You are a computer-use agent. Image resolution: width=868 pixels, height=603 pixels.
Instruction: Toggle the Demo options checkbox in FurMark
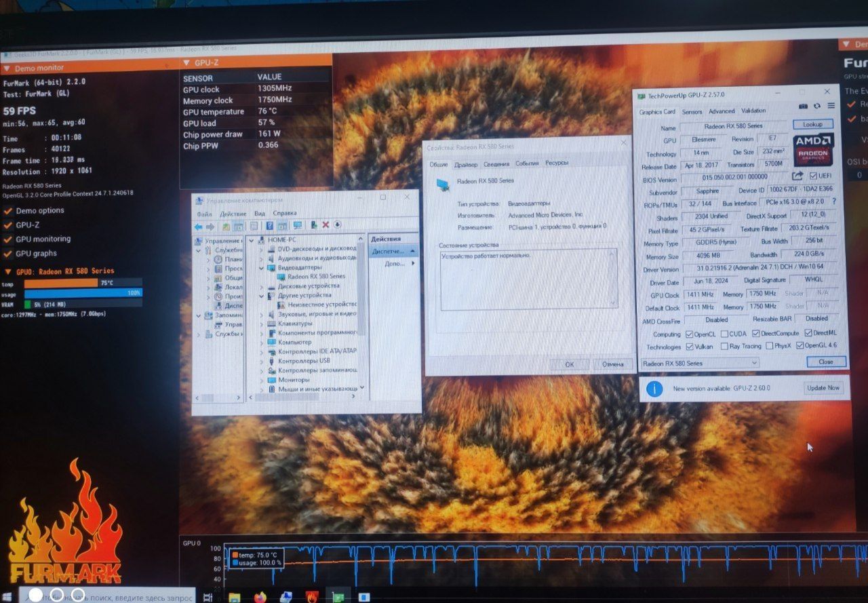coord(8,211)
